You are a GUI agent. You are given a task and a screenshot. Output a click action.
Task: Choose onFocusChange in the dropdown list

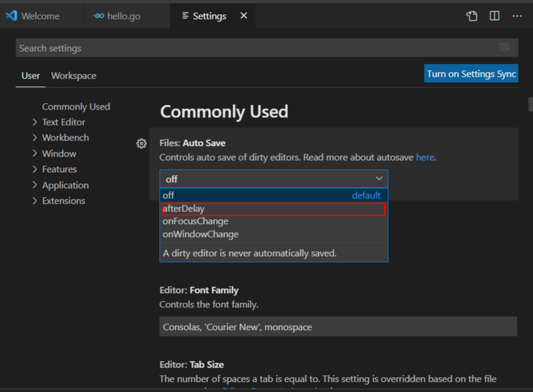point(274,222)
